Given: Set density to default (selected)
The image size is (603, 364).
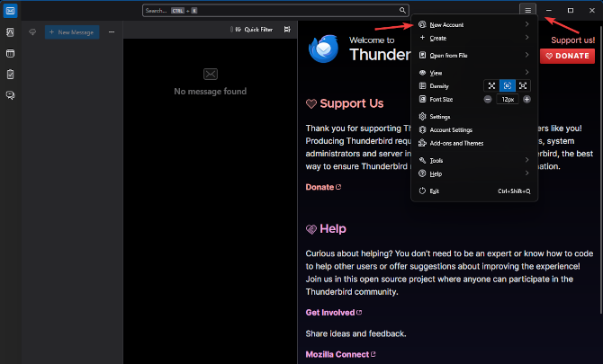Looking at the screenshot, I should pyautogui.click(x=508, y=85).
